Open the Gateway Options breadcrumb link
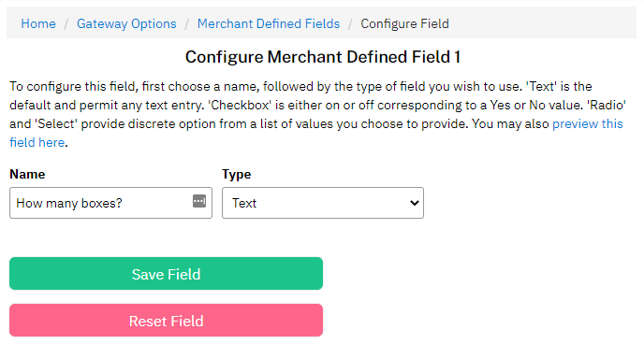Screen dimensions: 644x344 click(x=126, y=23)
